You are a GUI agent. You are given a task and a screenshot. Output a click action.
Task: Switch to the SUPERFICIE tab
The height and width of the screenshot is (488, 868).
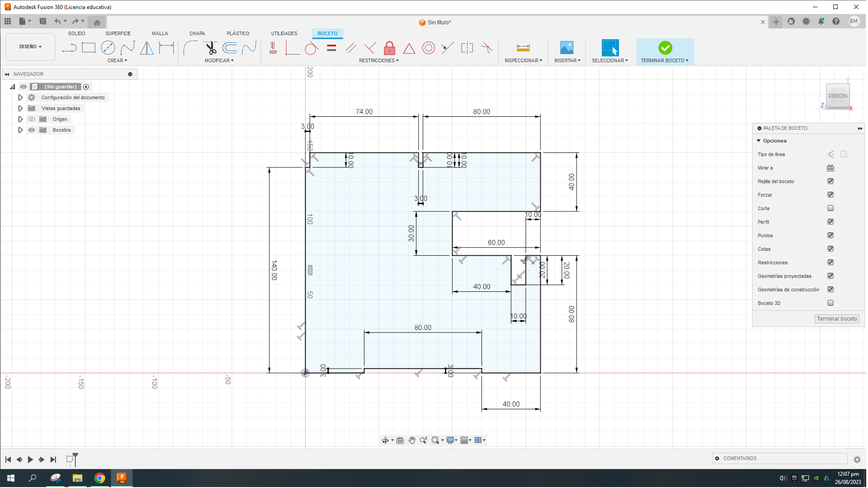tap(118, 34)
